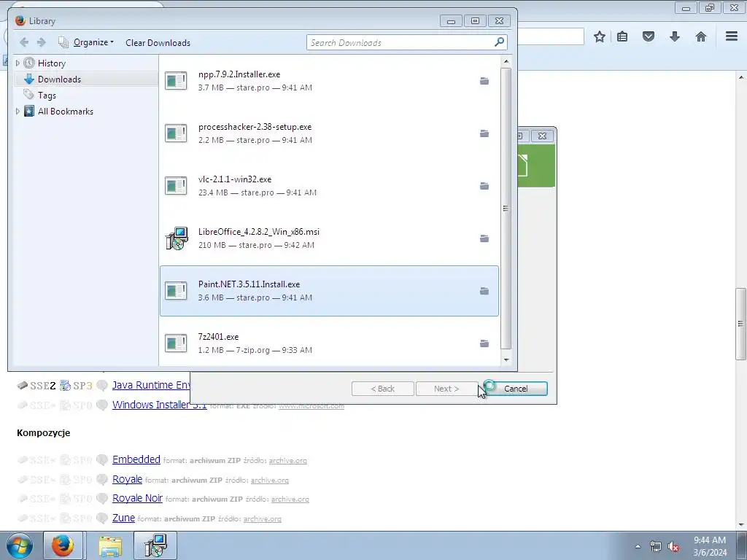
Task: Expand the History tree node
Action: pyautogui.click(x=18, y=63)
